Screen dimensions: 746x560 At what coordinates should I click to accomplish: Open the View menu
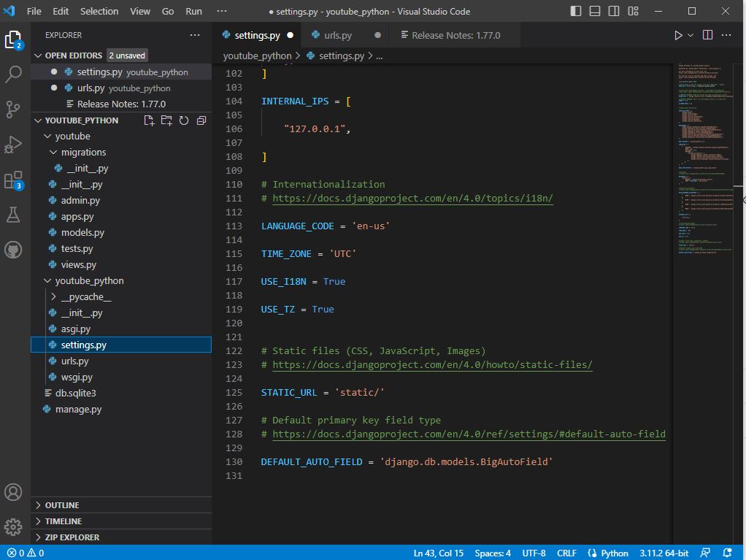pyautogui.click(x=140, y=11)
